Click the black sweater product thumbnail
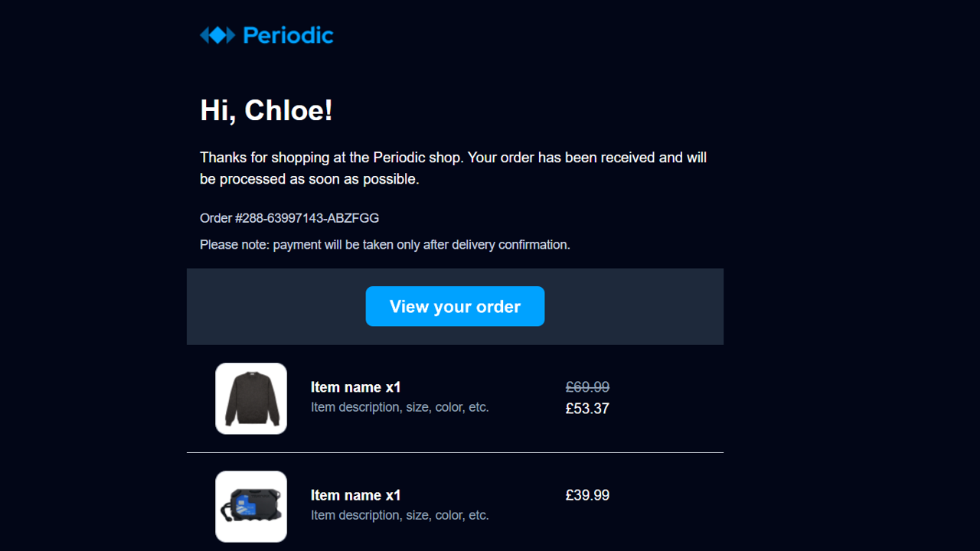This screenshot has width=980, height=551. 251,398
